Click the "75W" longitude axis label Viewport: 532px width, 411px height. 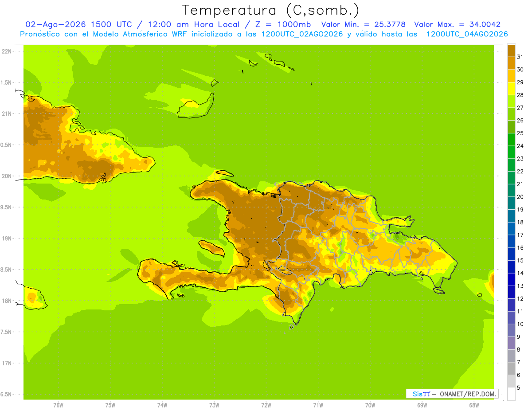pos(110,405)
